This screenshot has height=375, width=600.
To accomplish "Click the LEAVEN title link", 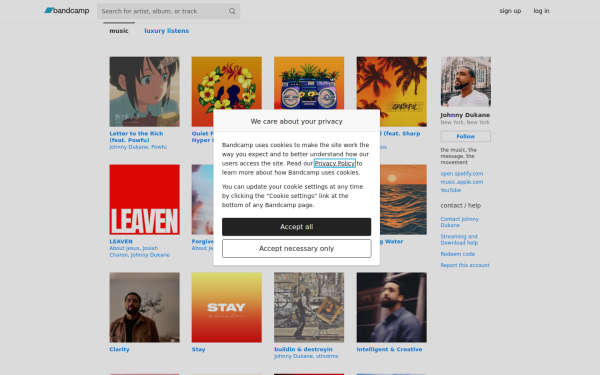I will (x=121, y=241).
